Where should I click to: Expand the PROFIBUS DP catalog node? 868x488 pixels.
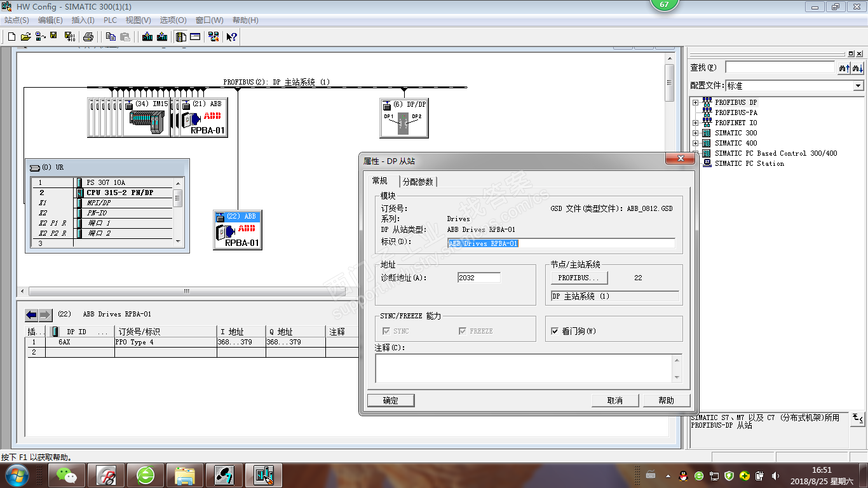click(x=696, y=102)
